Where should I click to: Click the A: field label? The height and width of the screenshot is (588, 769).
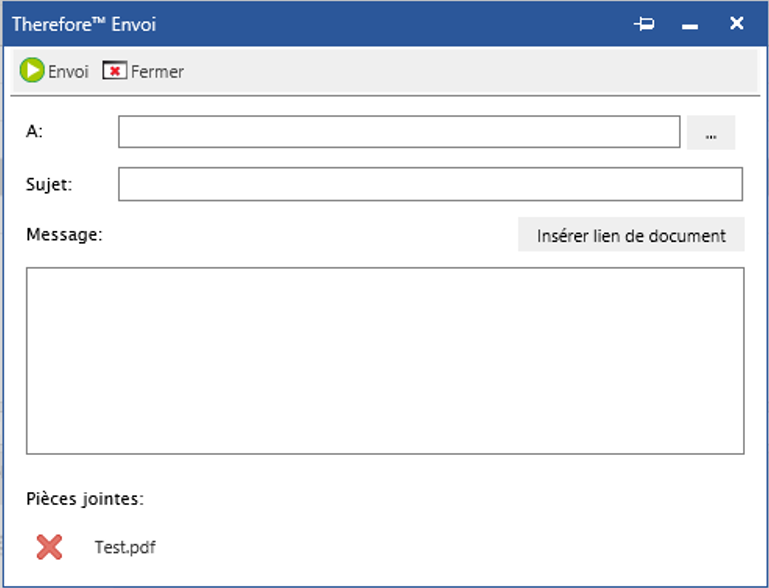coord(35,132)
